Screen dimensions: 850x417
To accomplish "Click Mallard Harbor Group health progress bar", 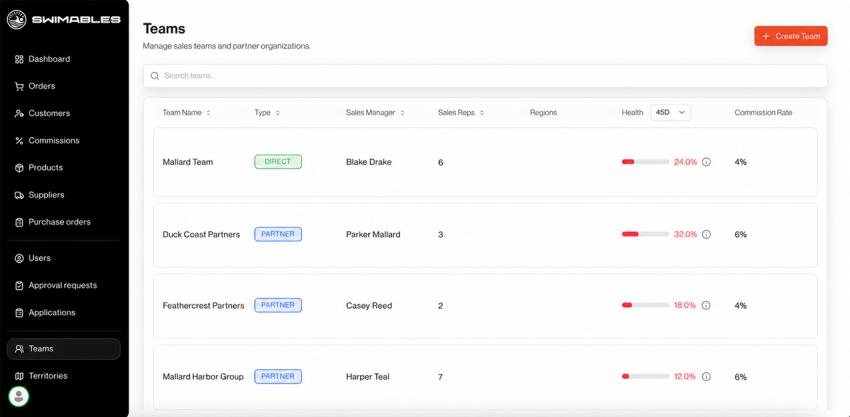I will (645, 376).
